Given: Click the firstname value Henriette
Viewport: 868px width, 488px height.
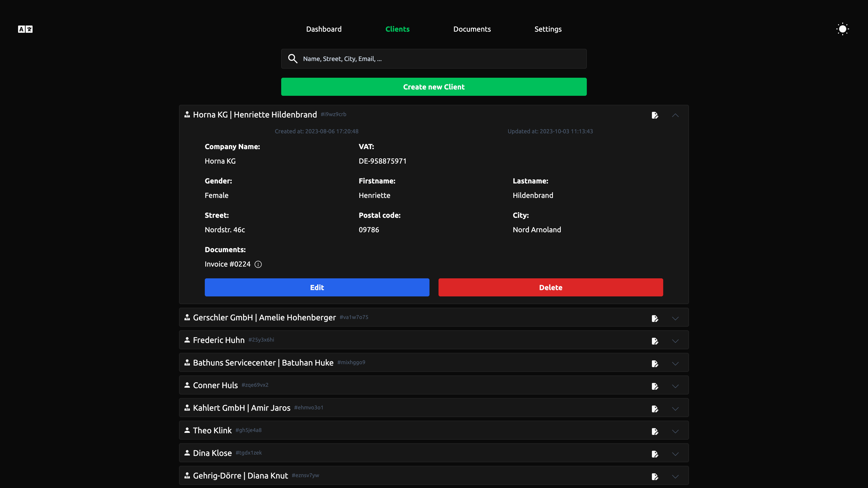Looking at the screenshot, I should point(374,195).
